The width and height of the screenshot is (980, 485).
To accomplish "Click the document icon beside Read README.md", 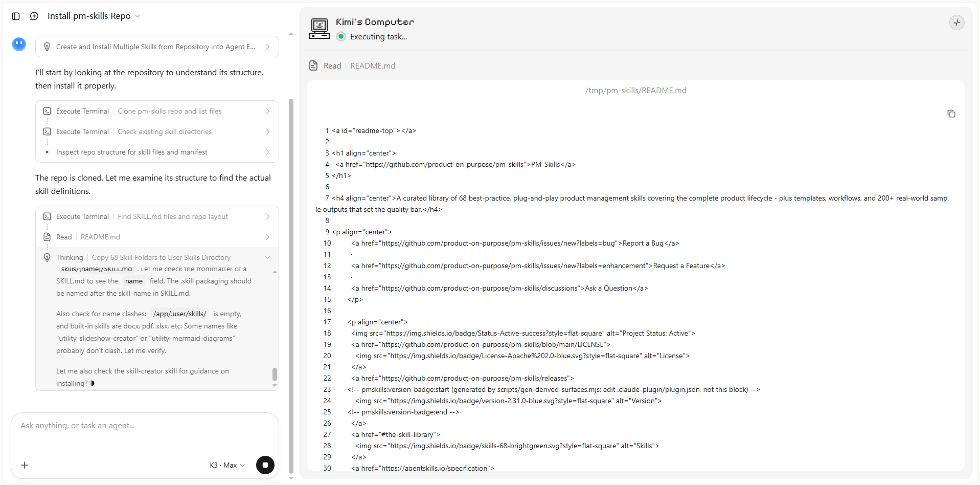I will [x=313, y=65].
